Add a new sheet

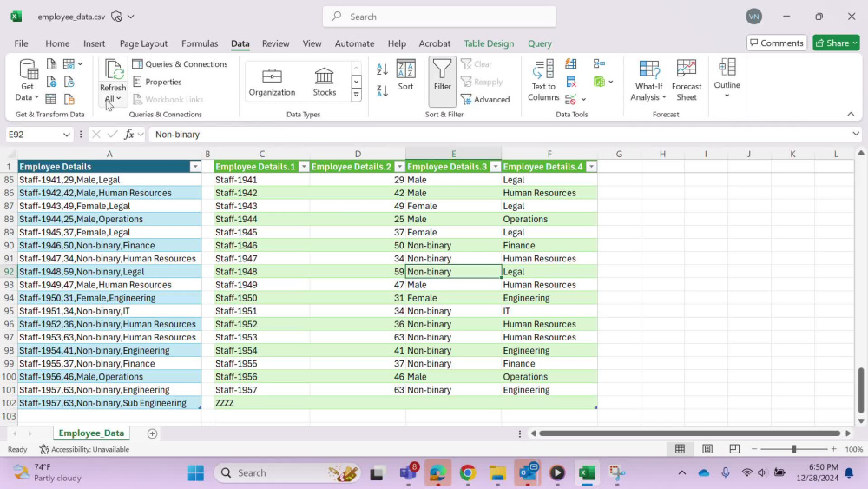coord(152,433)
